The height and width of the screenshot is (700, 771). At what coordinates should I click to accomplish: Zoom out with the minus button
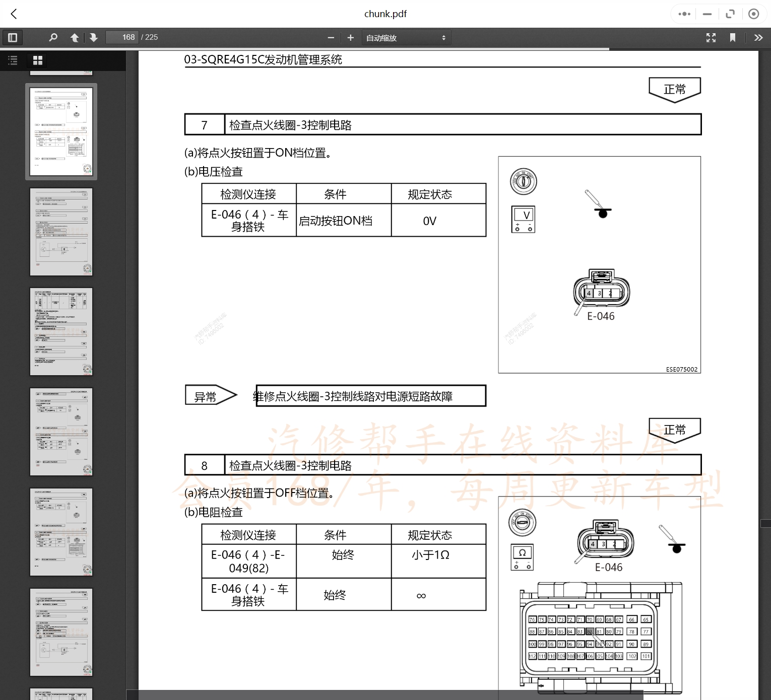coord(331,37)
